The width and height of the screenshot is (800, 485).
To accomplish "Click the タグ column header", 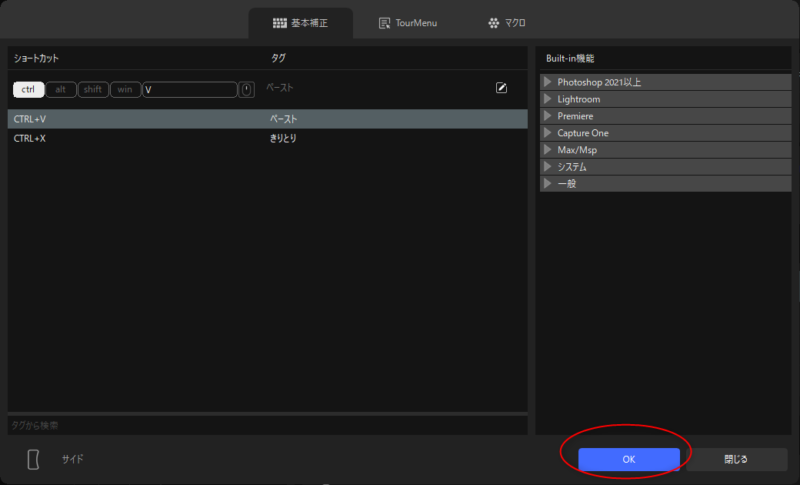I will point(278,58).
